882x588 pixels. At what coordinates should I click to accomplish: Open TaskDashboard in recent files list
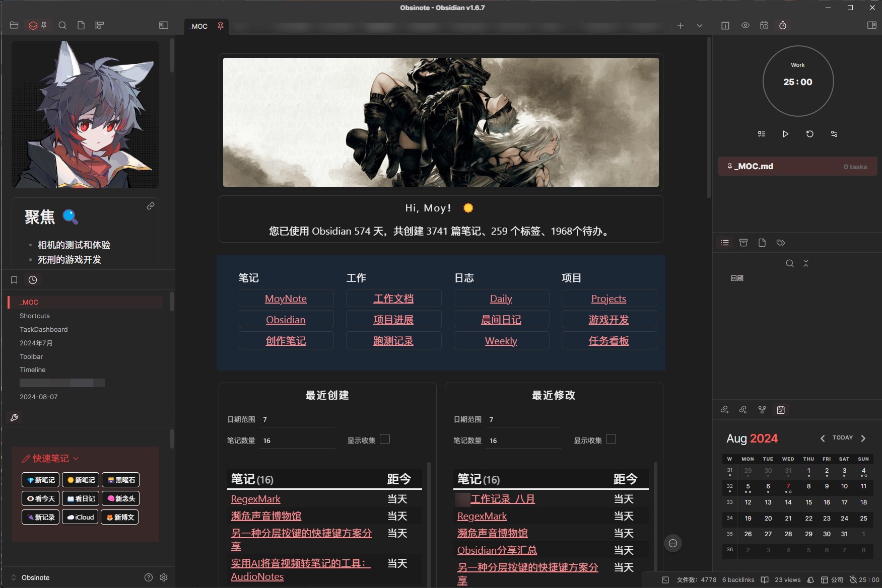pos(44,329)
